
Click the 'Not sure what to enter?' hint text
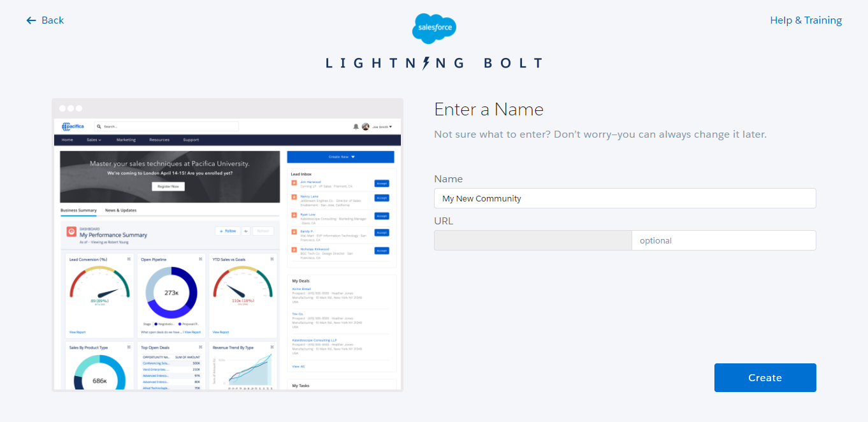point(600,135)
